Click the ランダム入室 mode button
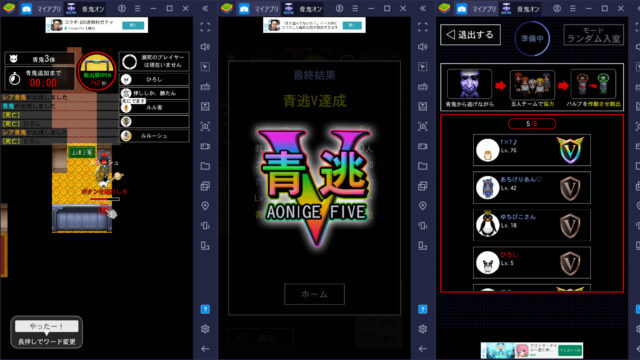 (593, 35)
